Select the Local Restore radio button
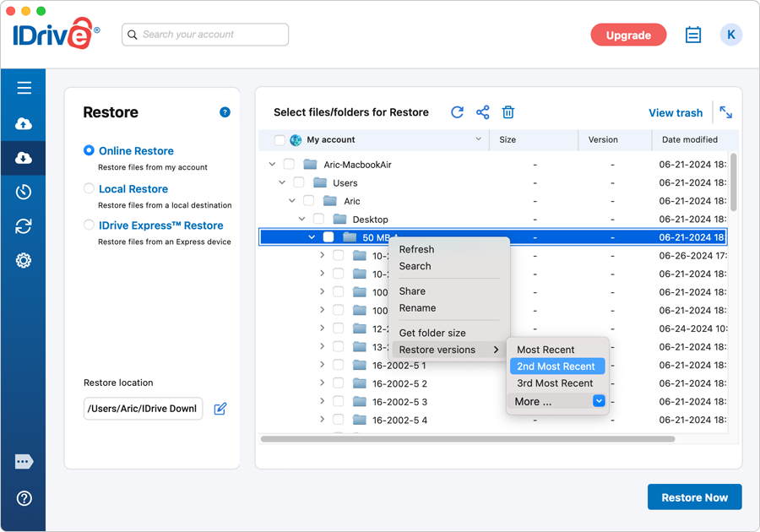This screenshot has height=532, width=760. coord(89,188)
